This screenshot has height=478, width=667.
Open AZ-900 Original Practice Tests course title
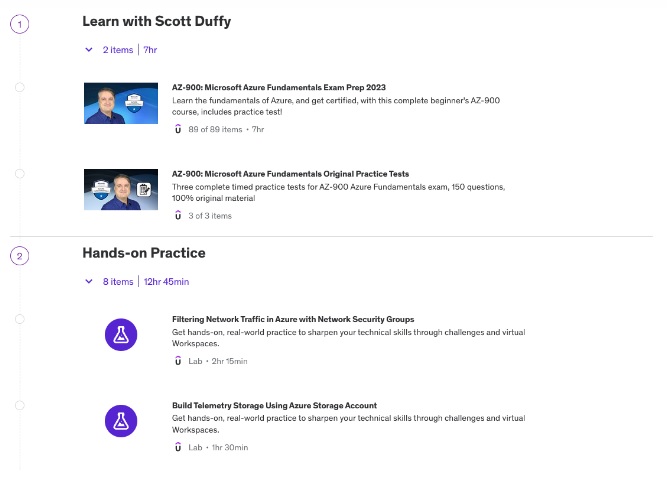pos(290,174)
